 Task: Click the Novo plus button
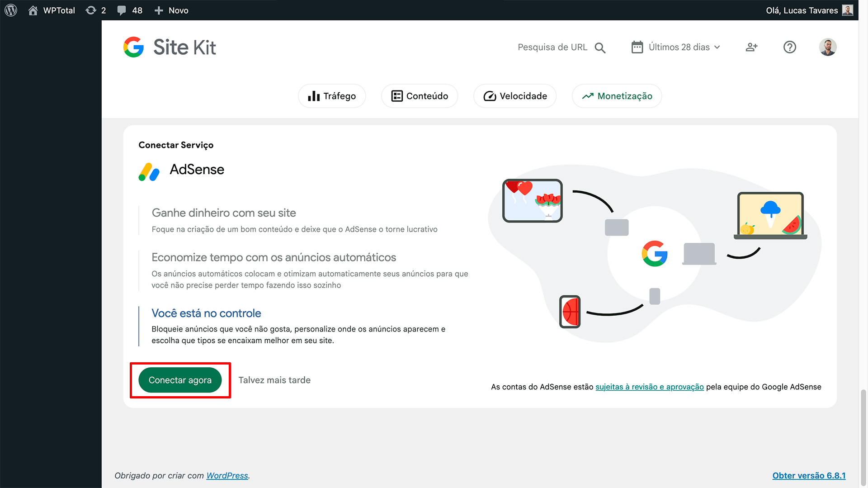(x=171, y=10)
